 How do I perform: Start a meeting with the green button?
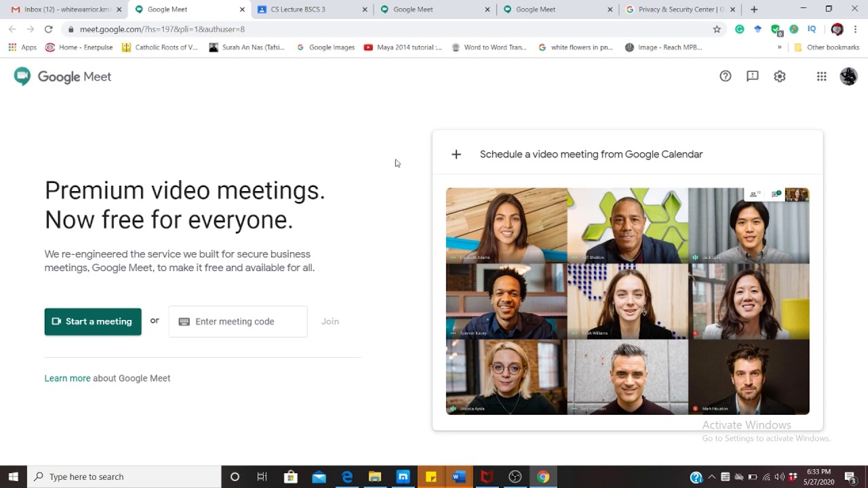[93, 321]
